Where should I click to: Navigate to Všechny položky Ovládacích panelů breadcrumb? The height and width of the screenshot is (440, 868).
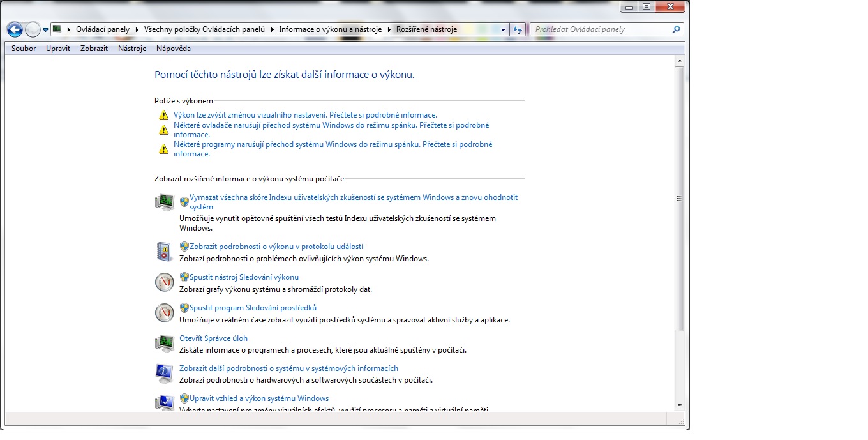pos(204,29)
